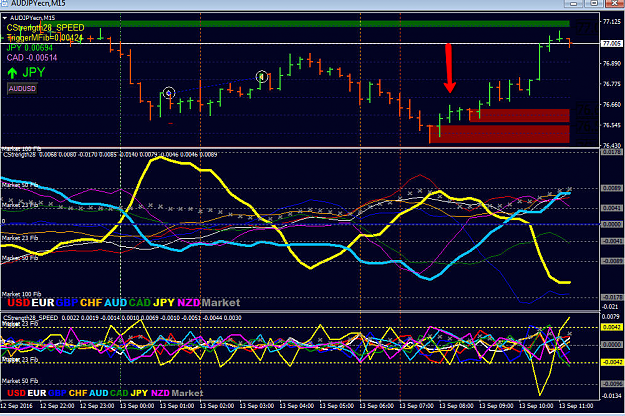This screenshot has height=416, width=625.
Task: Click NZD in the SPEED panel legend
Action: [160, 393]
